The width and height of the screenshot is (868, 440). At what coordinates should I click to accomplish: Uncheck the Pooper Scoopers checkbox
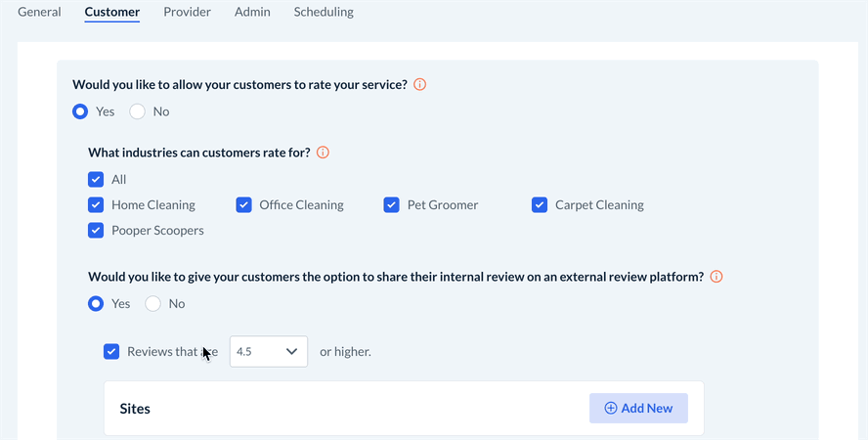[96, 231]
